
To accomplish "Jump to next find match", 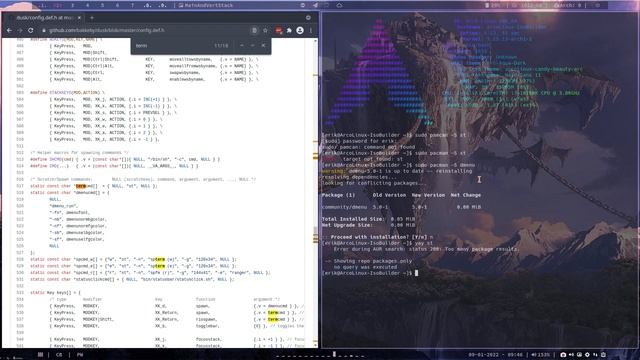I will coord(252,45).
